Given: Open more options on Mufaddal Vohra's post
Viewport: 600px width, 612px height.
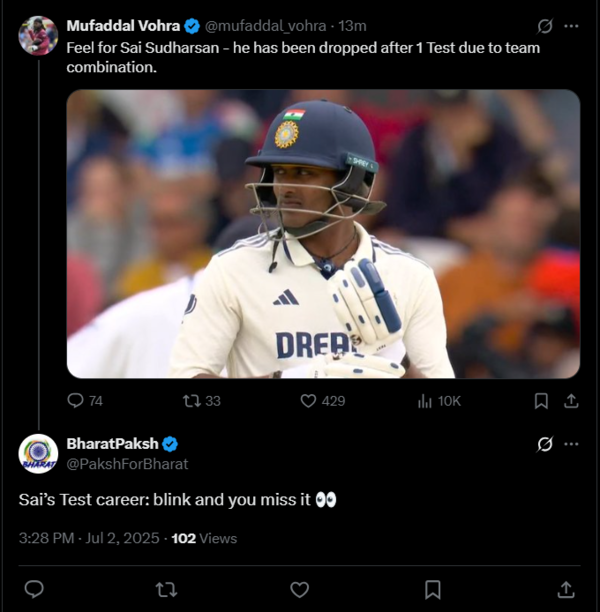Looking at the screenshot, I should pyautogui.click(x=571, y=26).
